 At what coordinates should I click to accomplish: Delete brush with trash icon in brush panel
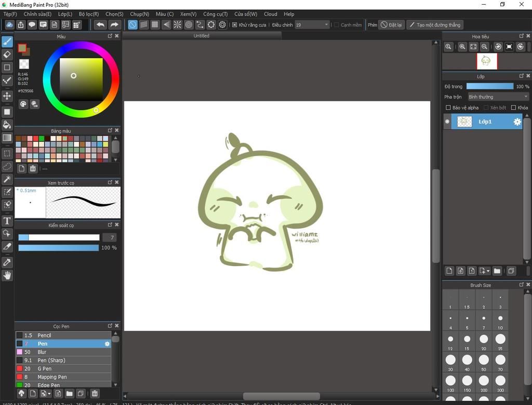[95, 394]
